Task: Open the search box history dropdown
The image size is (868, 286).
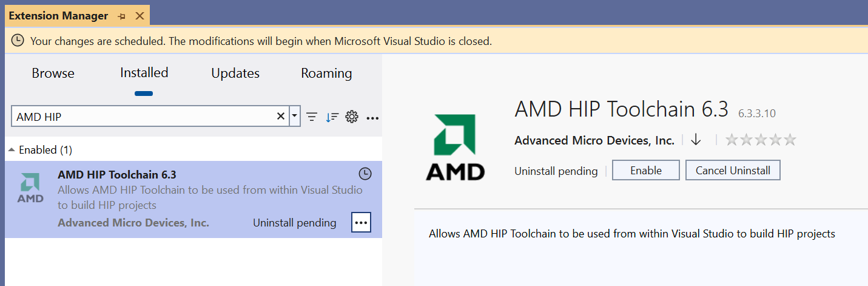Action: point(295,117)
